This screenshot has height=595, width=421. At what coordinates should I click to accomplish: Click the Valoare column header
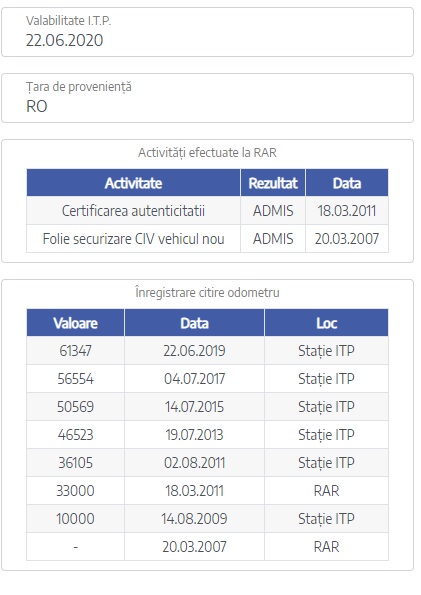click(76, 323)
